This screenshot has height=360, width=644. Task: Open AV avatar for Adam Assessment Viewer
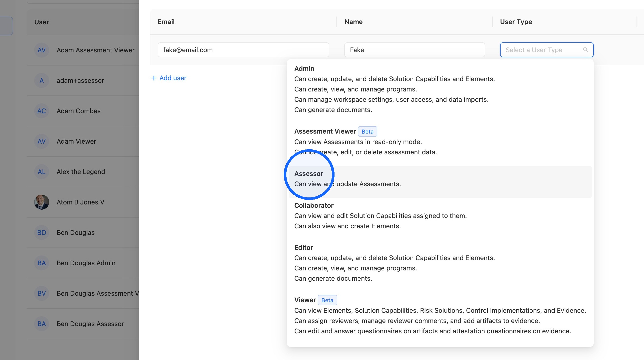tap(41, 50)
